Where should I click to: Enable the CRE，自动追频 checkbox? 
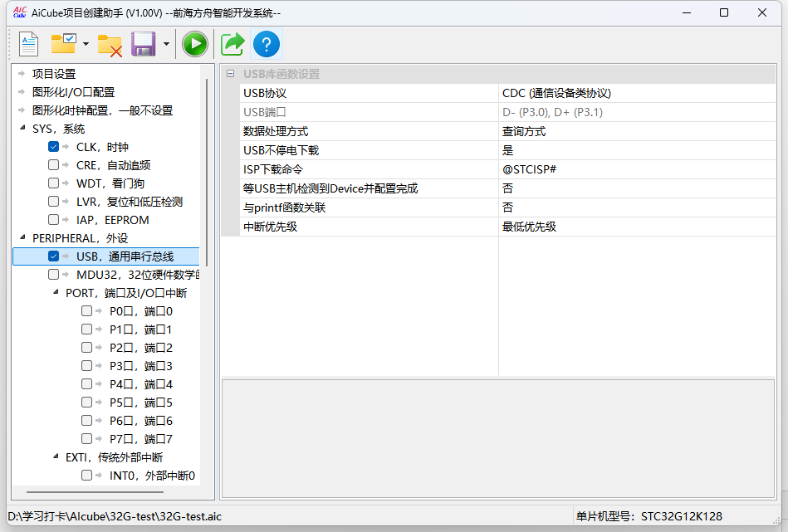click(x=53, y=165)
